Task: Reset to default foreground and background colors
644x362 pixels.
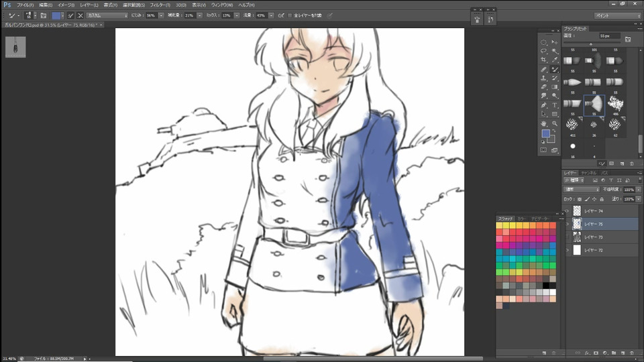Action: click(x=543, y=142)
